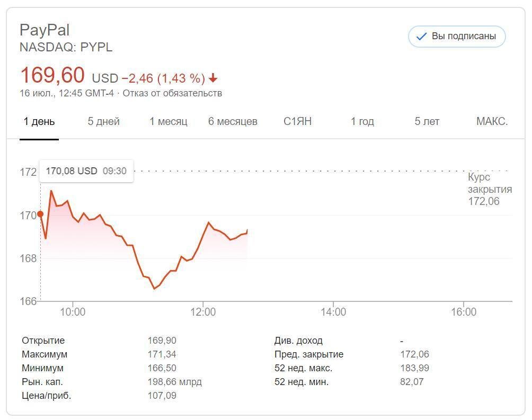Select the "МАКС." time range tab
This screenshot has height=420, width=532.
492,121
